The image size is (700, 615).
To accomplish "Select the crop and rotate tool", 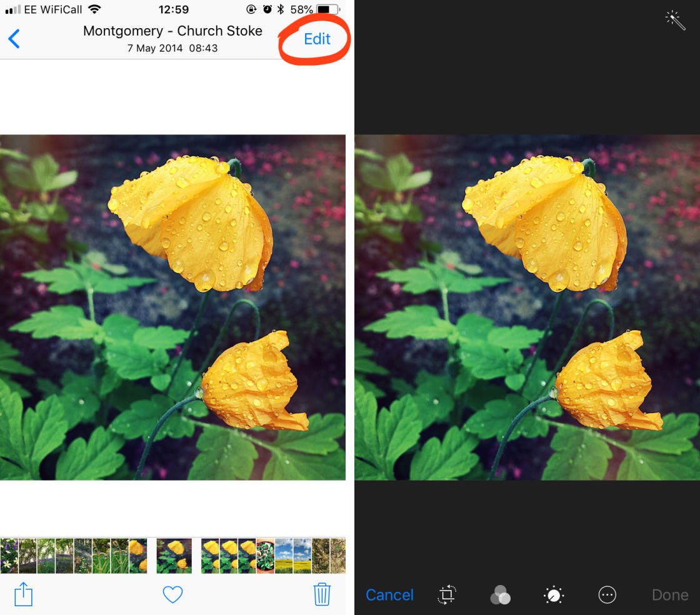I will point(447,594).
